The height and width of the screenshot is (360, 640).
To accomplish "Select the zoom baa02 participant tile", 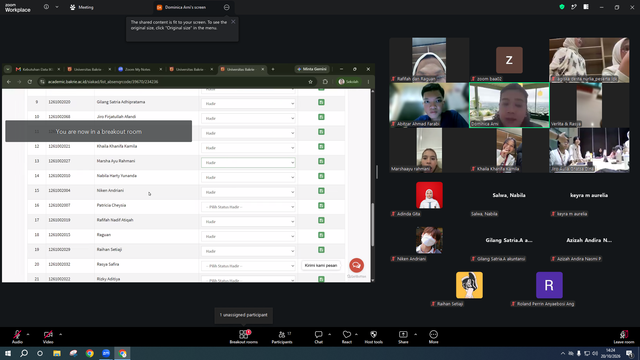I will pyautogui.click(x=509, y=60).
